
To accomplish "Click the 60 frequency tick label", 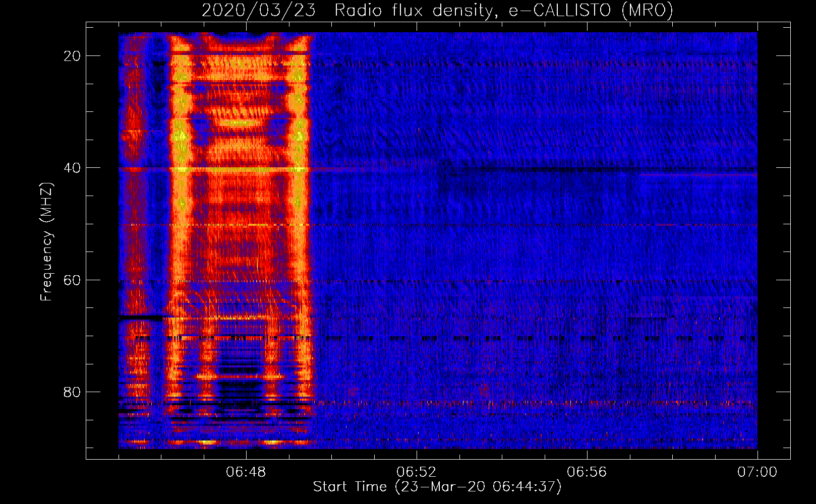I will pos(73,280).
